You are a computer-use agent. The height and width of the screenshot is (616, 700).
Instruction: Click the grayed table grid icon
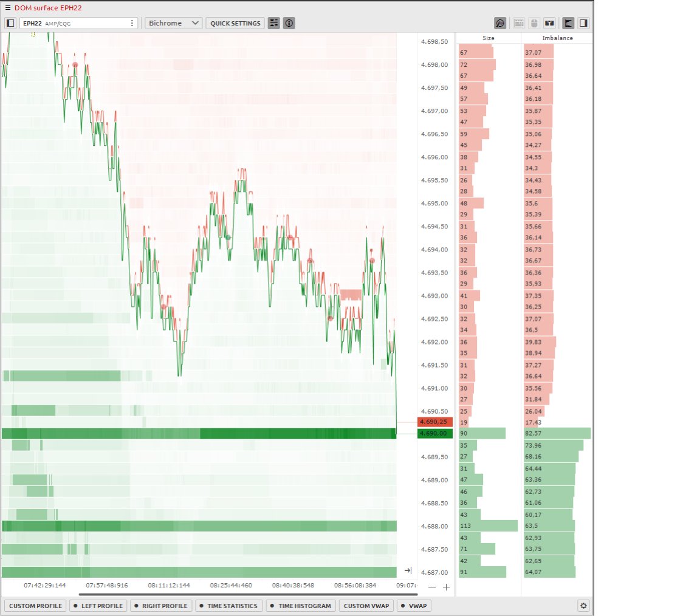coord(519,23)
